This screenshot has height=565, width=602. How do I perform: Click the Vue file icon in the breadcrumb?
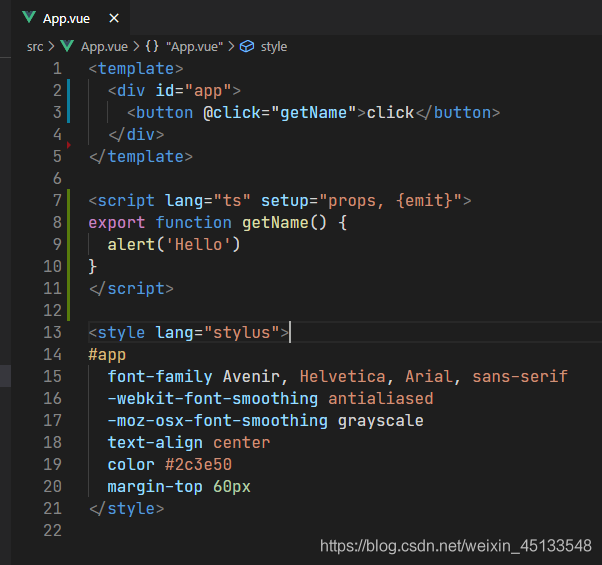(x=68, y=46)
